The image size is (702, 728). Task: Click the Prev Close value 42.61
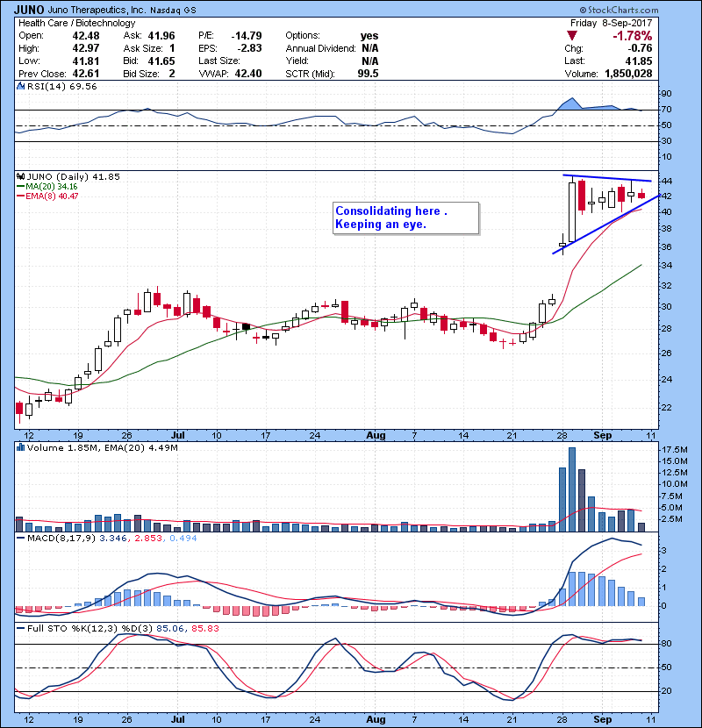pos(86,74)
